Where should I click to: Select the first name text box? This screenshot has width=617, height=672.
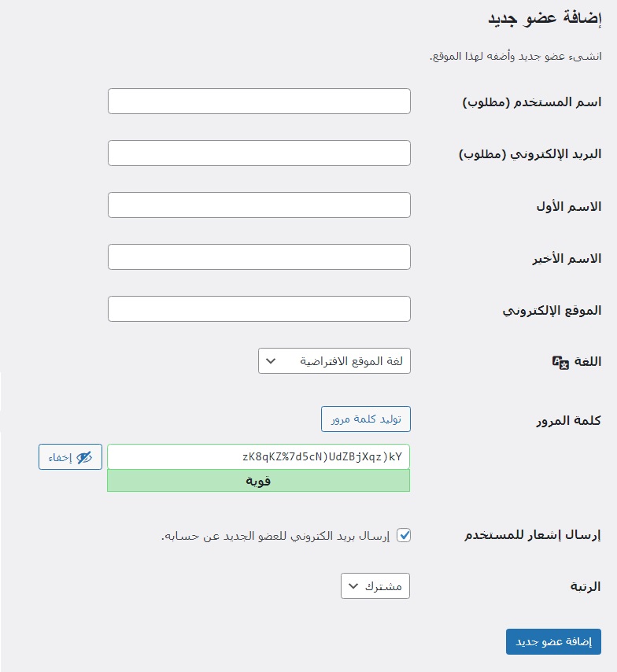259,205
